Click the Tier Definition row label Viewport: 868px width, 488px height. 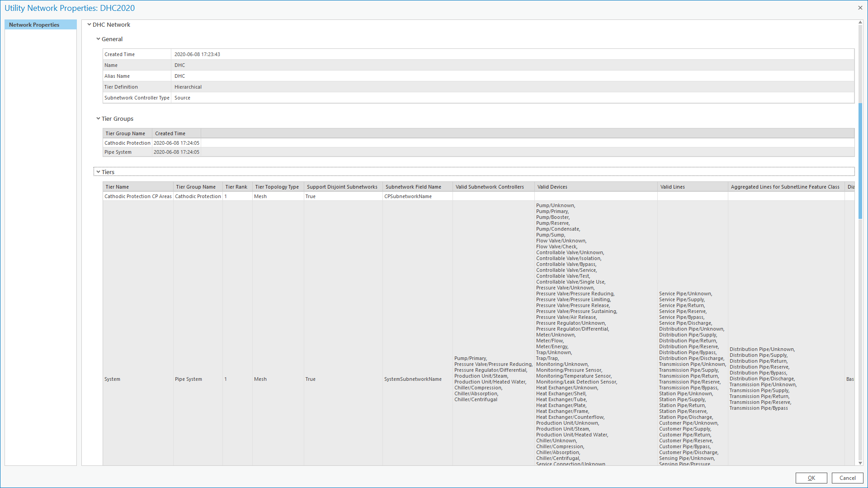[121, 87]
